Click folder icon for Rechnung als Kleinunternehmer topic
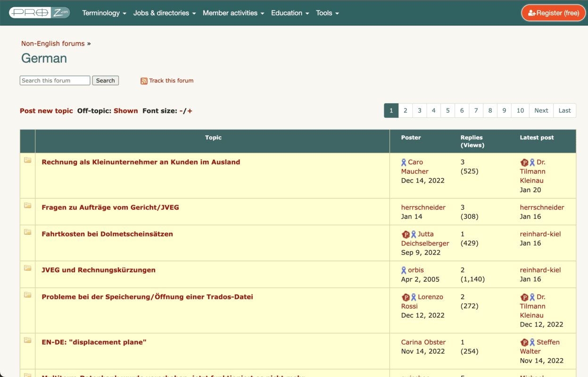The image size is (588, 377). tap(28, 160)
